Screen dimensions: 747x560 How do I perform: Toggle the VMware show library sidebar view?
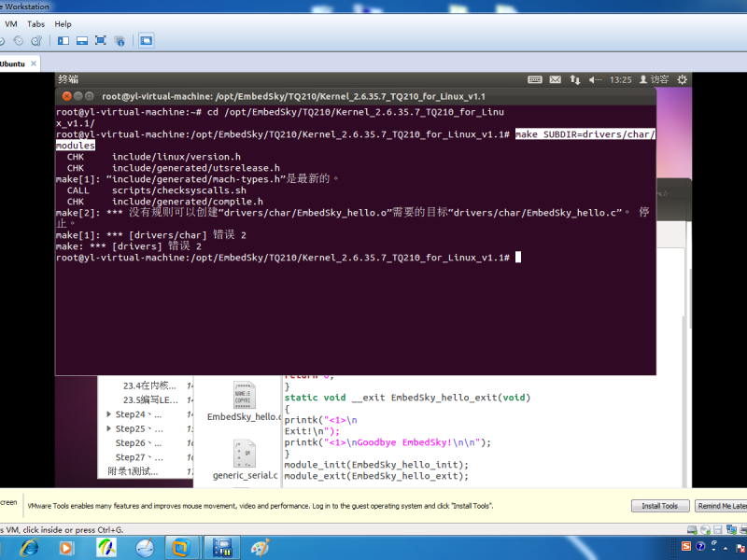point(63,40)
